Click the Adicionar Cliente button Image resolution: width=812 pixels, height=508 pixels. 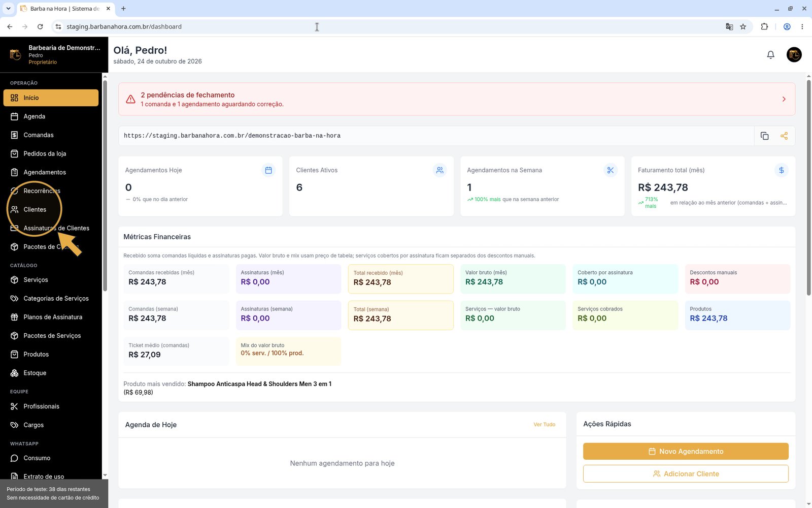(x=686, y=473)
